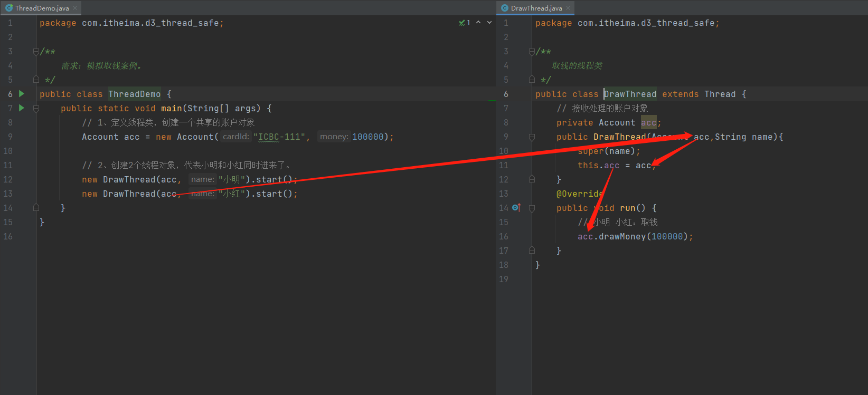The width and height of the screenshot is (868, 395).
Task: Click DrawThread class name on line 6
Action: coord(630,94)
